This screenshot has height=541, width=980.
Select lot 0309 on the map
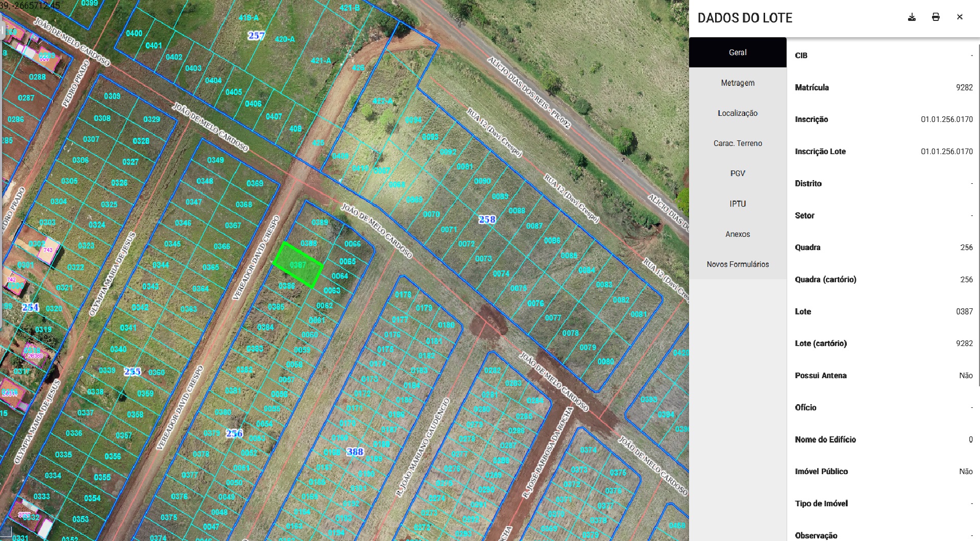tap(112, 96)
